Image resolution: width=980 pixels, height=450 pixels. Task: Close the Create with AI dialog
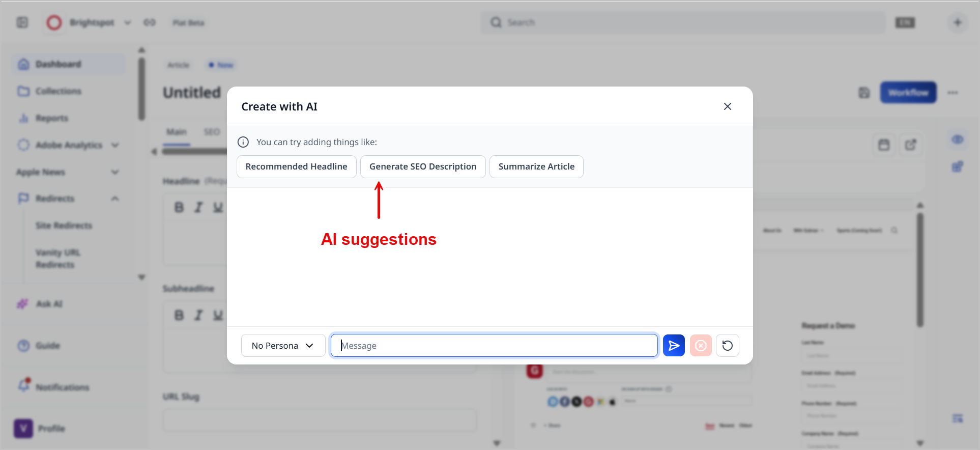(x=728, y=106)
